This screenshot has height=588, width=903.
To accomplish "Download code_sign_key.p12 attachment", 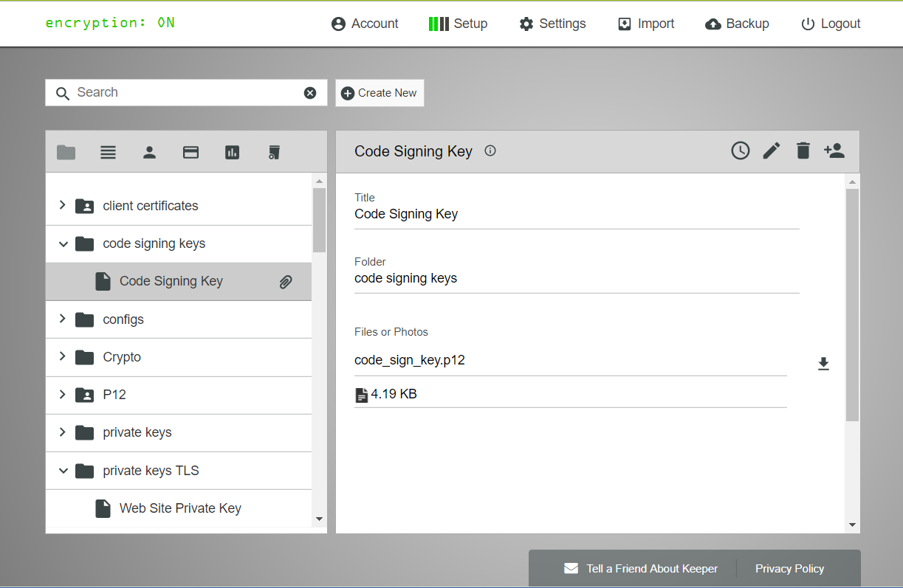I will pos(823,364).
